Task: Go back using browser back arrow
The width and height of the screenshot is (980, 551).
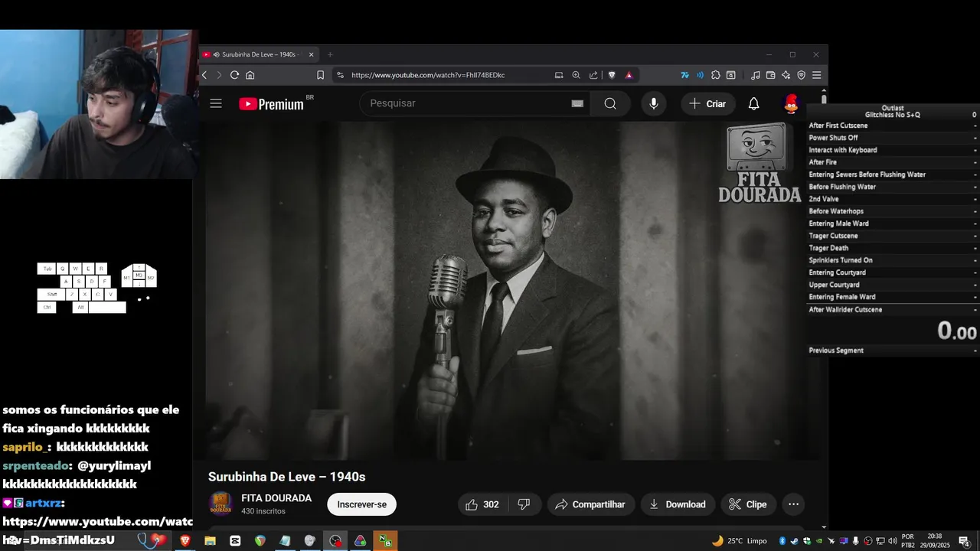Action: [204, 75]
